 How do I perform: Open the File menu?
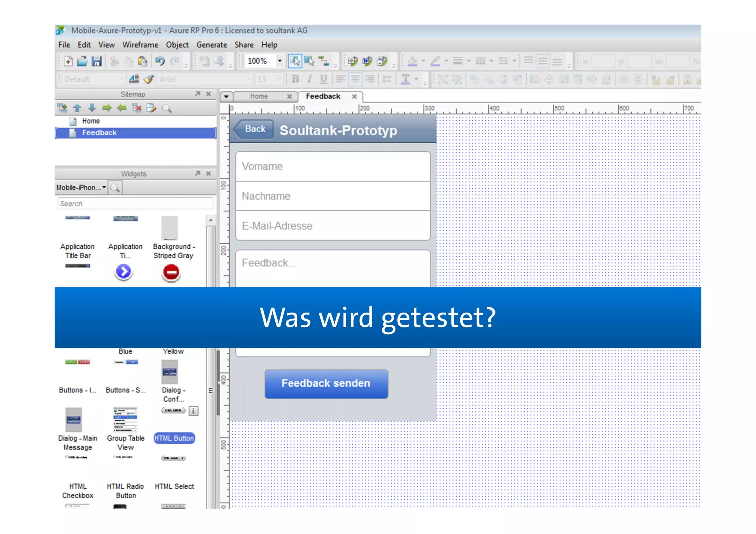(64, 45)
